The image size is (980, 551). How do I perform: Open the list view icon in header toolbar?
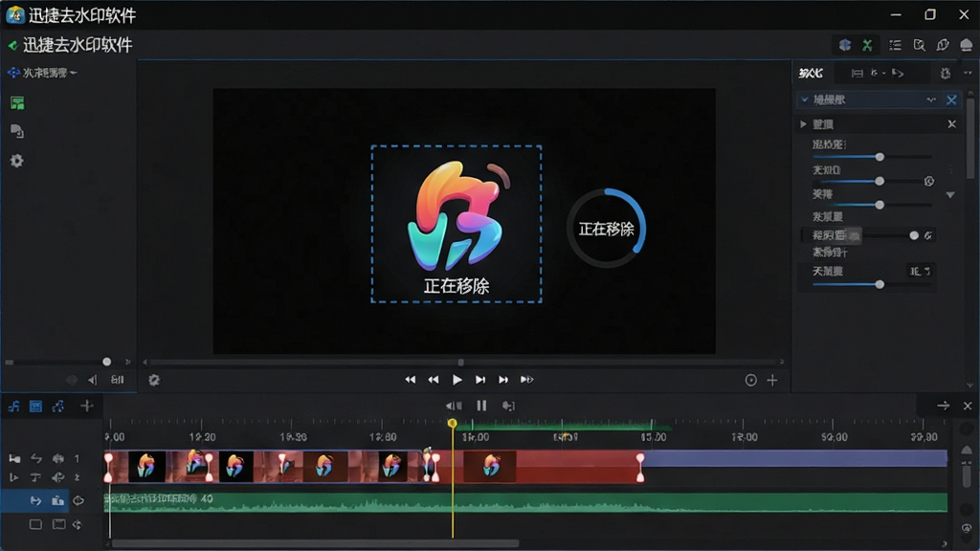click(895, 45)
